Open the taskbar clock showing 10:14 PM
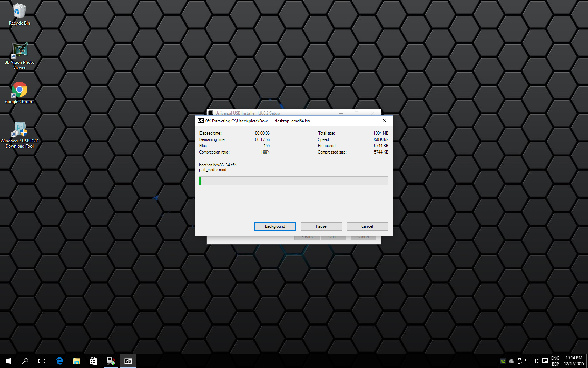588x368 pixels. pyautogui.click(x=574, y=361)
